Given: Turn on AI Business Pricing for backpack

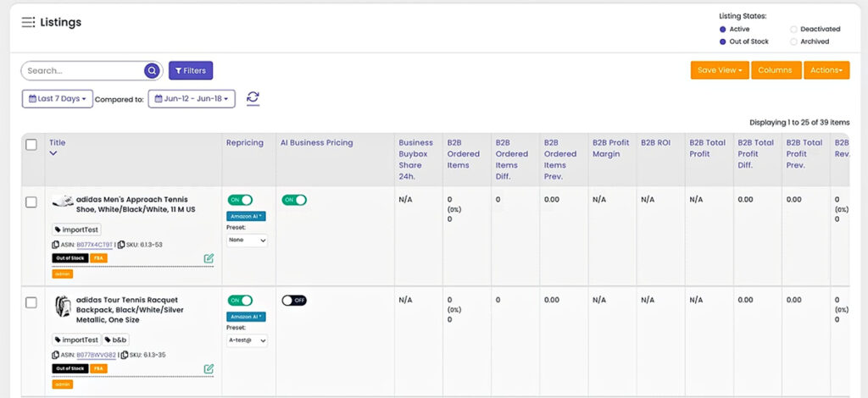Looking at the screenshot, I should click(294, 300).
